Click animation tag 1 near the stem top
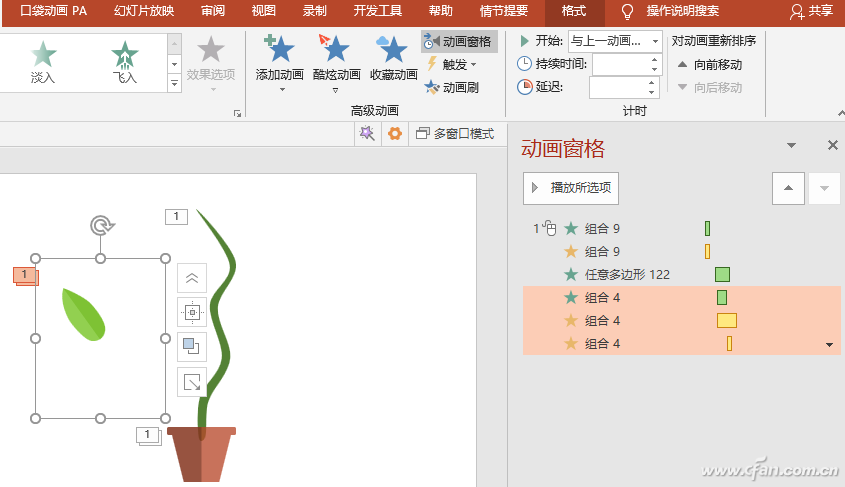Viewport: 845px width, 487px height. pos(176,217)
